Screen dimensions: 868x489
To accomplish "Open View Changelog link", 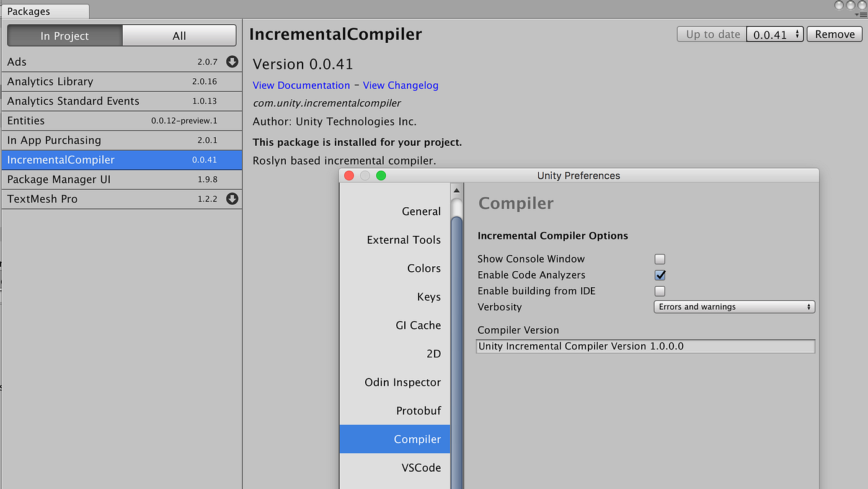I will point(401,85).
